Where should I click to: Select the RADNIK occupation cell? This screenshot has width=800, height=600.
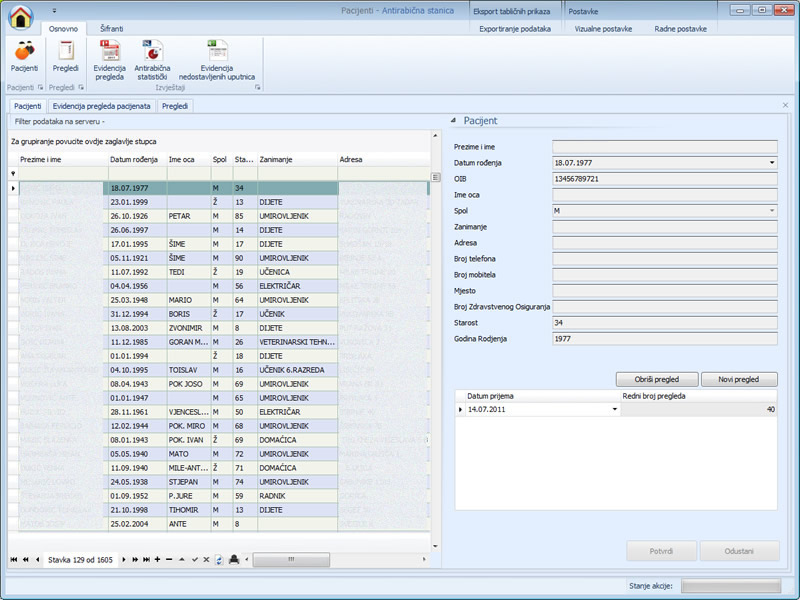[x=297, y=496]
